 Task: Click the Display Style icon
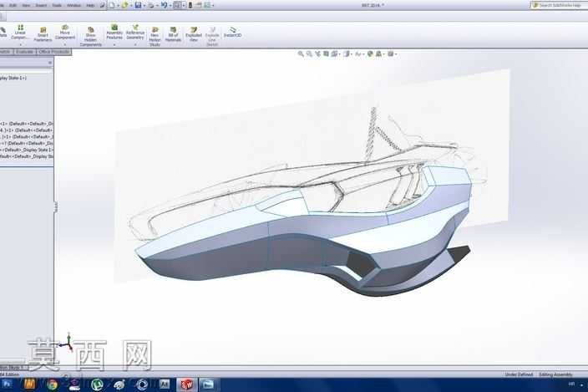click(347, 54)
